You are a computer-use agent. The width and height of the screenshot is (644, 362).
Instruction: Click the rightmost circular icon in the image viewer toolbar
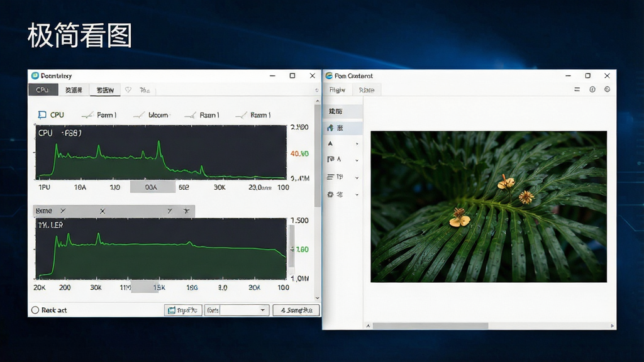point(607,89)
